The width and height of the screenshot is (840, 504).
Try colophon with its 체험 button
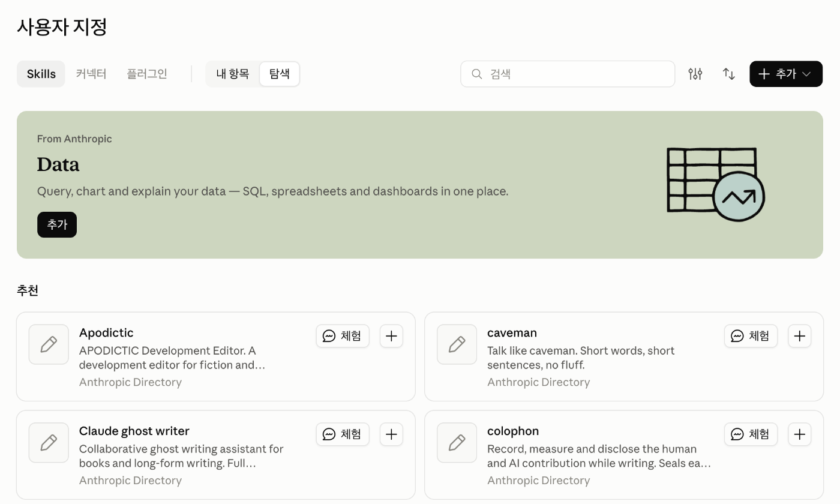click(751, 434)
